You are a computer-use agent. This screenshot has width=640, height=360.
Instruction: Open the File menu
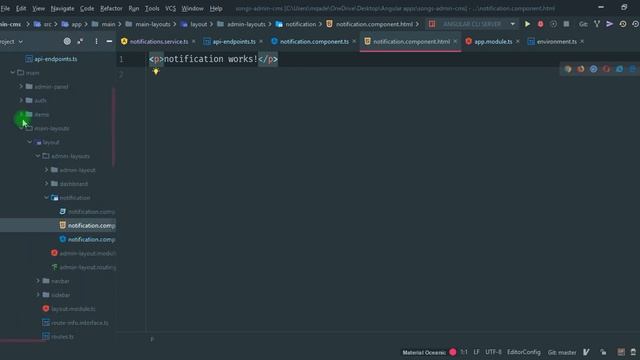[5, 8]
